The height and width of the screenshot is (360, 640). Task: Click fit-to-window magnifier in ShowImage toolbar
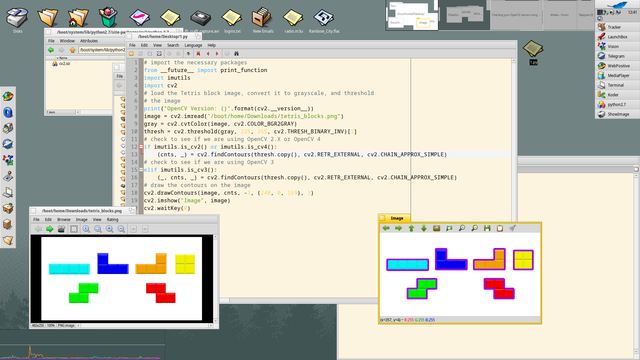[98, 229]
